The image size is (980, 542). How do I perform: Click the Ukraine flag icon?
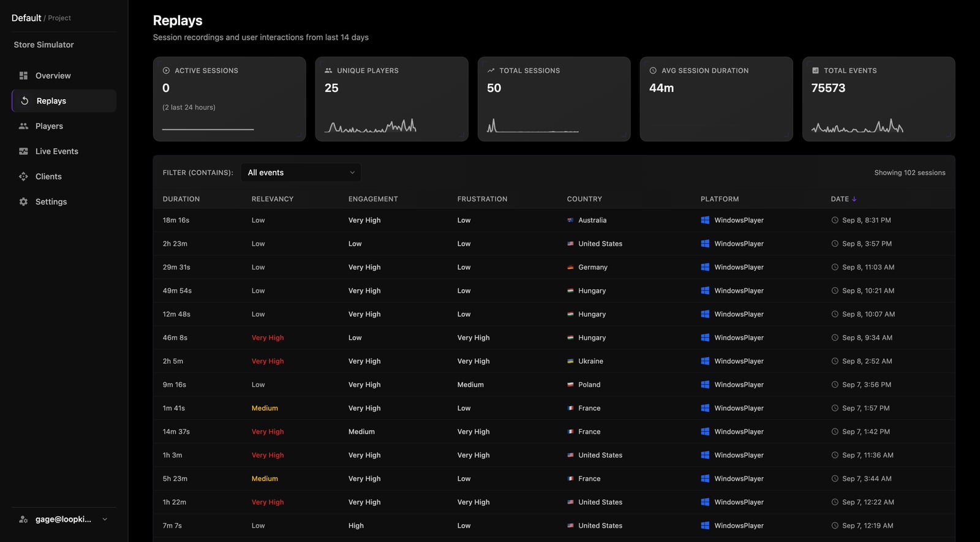(570, 361)
